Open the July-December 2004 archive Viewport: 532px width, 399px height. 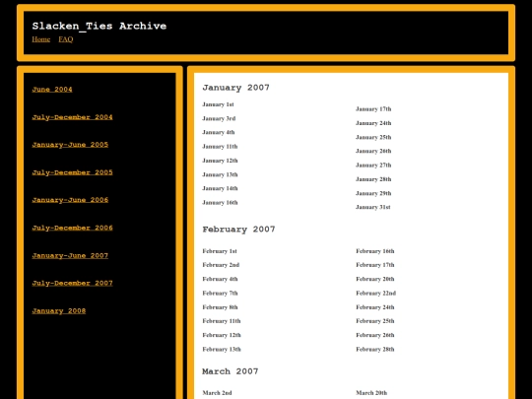pyautogui.click(x=72, y=117)
